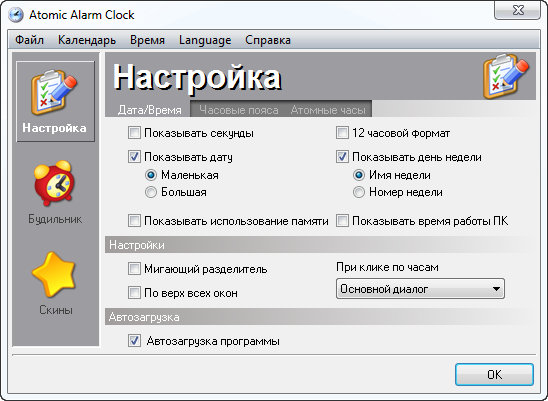The width and height of the screenshot is (548, 401).
Task: Disable Автозагрузка программы checkbox
Action: tap(134, 341)
